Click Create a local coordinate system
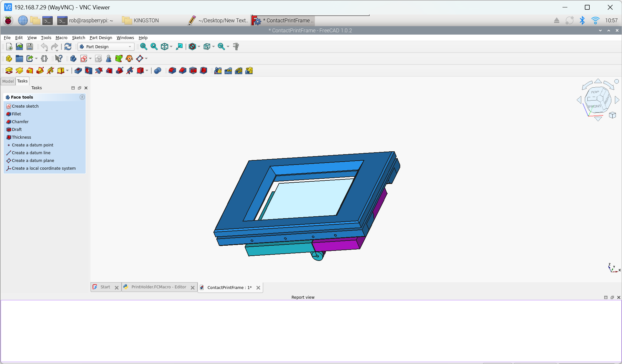The image size is (622, 364). click(44, 168)
